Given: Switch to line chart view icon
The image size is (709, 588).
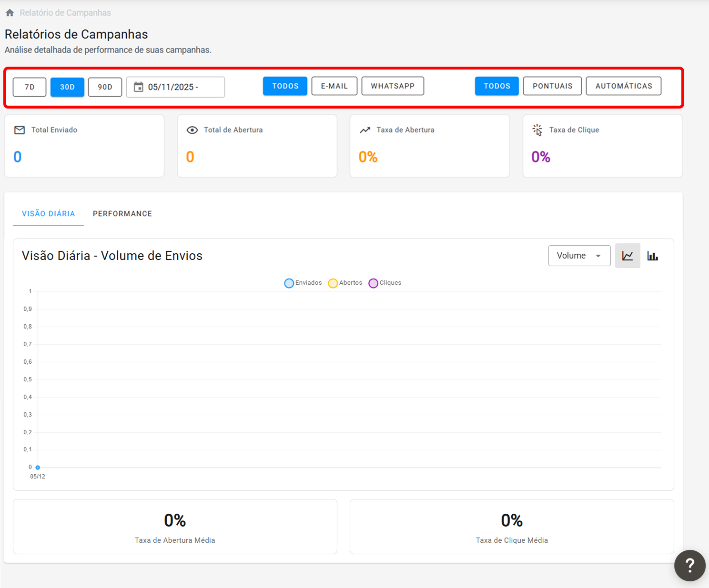Looking at the screenshot, I should pyautogui.click(x=628, y=256).
